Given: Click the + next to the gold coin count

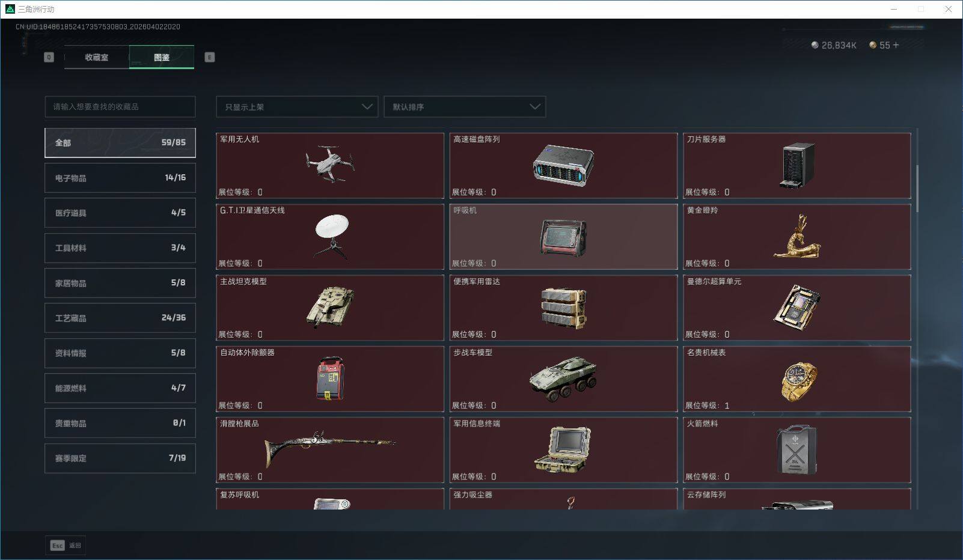Looking at the screenshot, I should (x=895, y=44).
